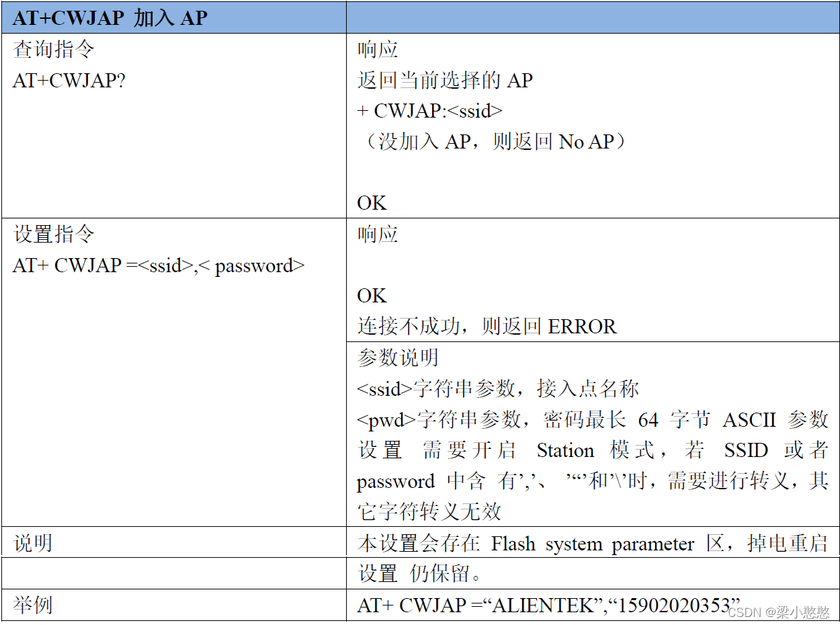Image resolution: width=840 pixels, height=625 pixels.
Task: Click "OK" in the set command response
Action: [372, 296]
